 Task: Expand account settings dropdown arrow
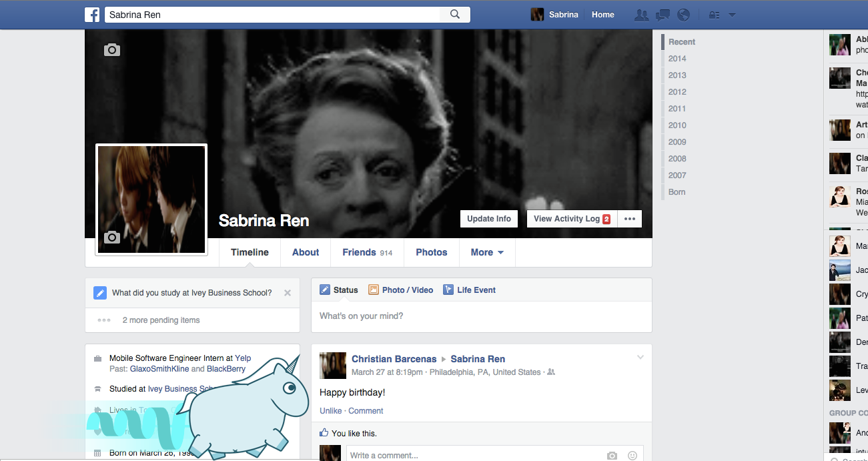tap(732, 15)
